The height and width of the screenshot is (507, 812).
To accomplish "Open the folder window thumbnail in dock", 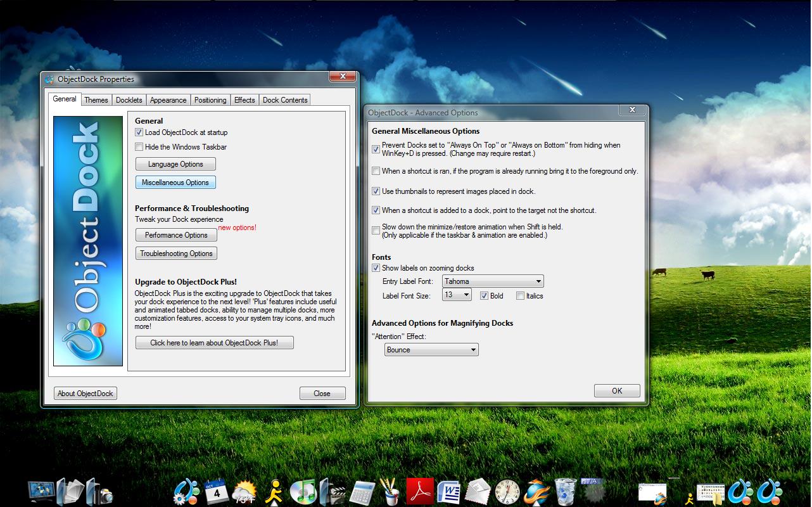I will coord(711,493).
